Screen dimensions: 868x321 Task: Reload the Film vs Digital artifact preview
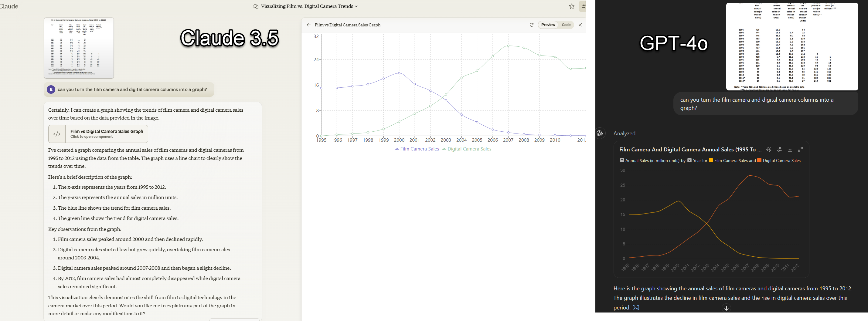(x=531, y=25)
